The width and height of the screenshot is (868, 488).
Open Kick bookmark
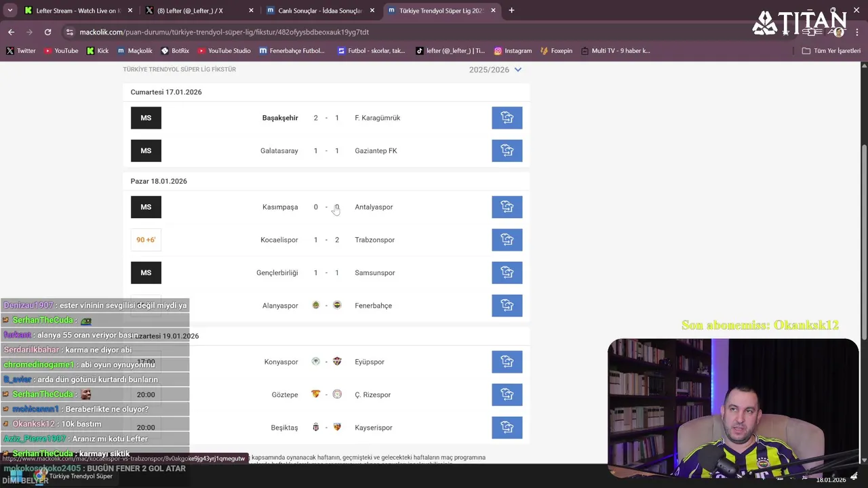click(x=98, y=51)
